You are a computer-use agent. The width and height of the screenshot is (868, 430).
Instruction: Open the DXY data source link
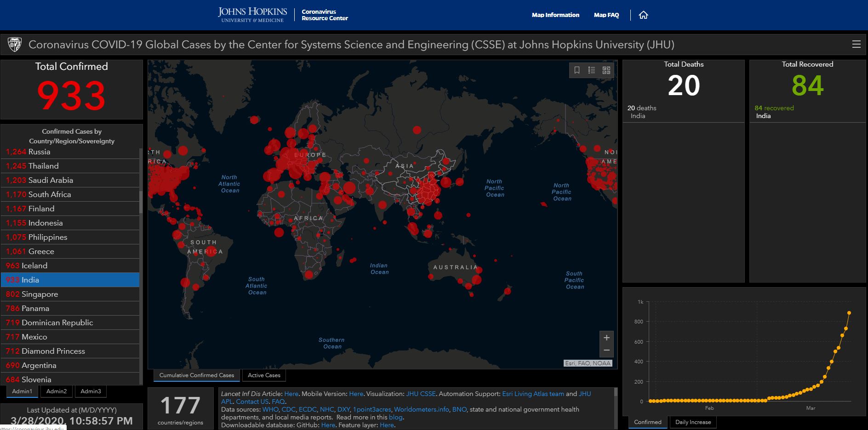pos(343,409)
